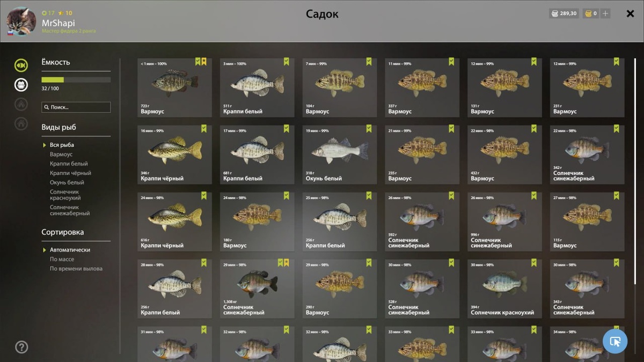The width and height of the screenshot is (644, 362).
Task: Choose Автоматически sorting
Action: coord(70,250)
